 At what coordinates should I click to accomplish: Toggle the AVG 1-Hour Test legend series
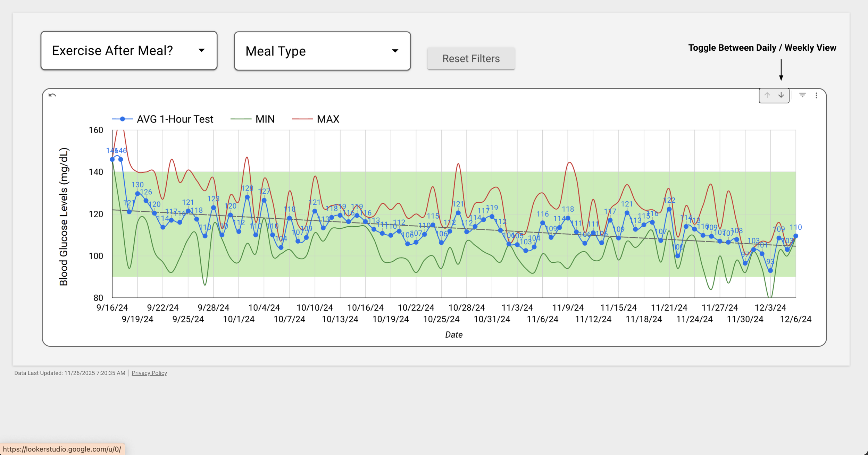175,119
